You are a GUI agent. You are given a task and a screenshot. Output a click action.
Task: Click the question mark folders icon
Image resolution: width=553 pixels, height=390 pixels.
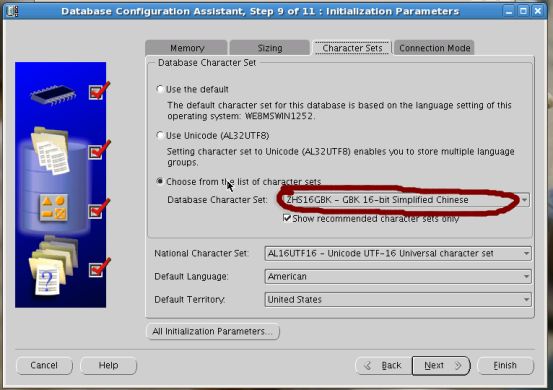click(x=53, y=266)
